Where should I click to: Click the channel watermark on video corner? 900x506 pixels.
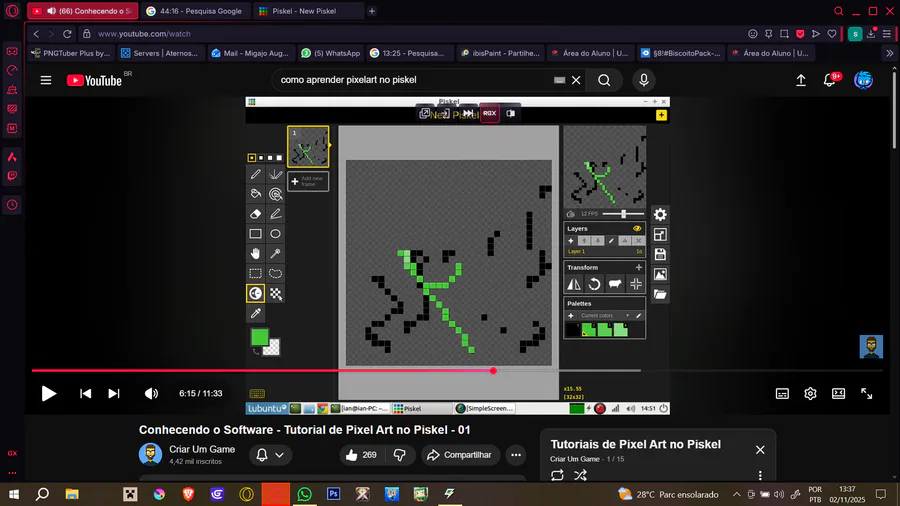[871, 347]
